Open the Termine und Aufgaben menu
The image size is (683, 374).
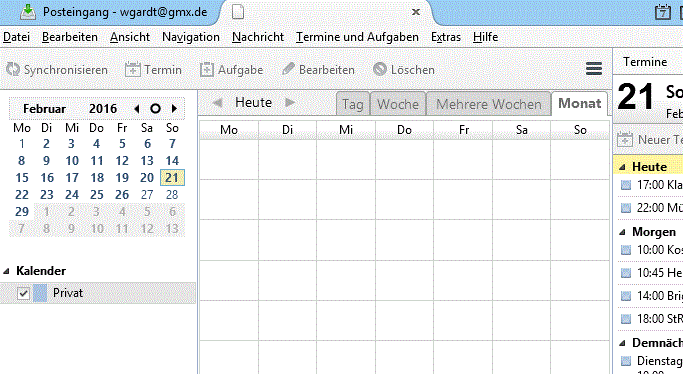(357, 37)
